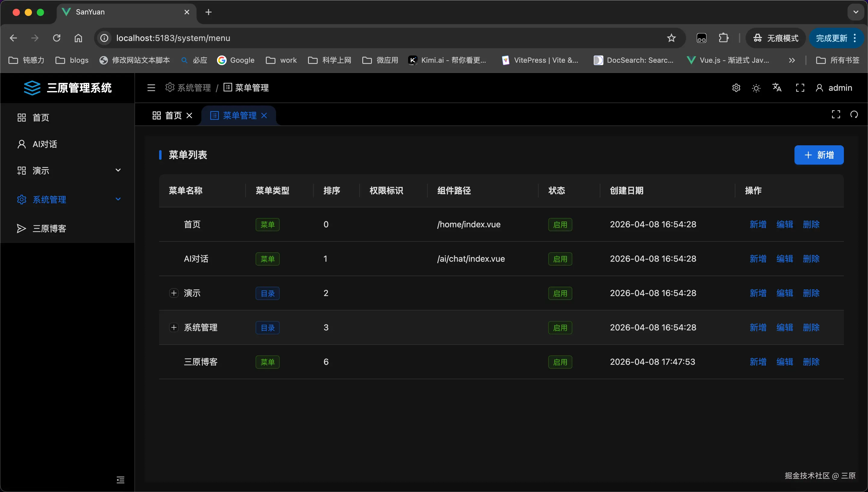
Task: Click the 三原管理系统 logo
Action: click(x=68, y=88)
